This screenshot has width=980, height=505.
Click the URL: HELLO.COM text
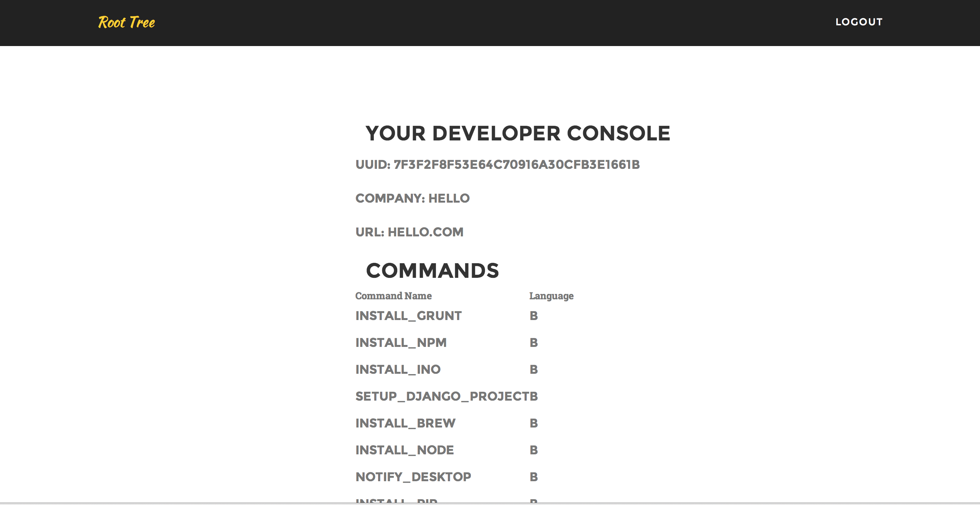(x=409, y=232)
